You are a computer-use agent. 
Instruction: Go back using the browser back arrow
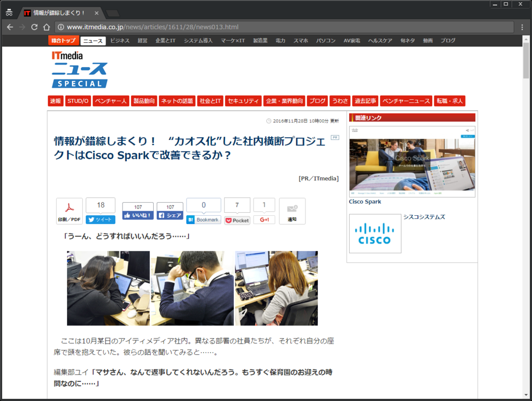click(x=10, y=27)
